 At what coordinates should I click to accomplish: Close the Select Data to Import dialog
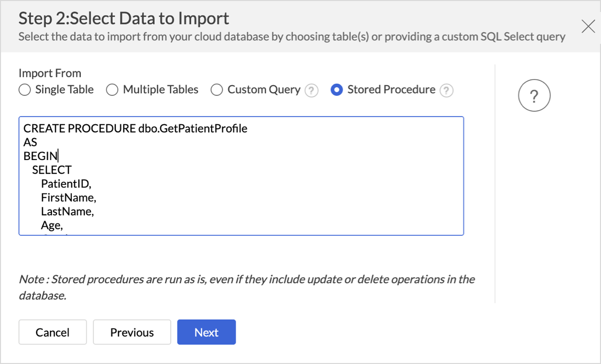pyautogui.click(x=588, y=26)
